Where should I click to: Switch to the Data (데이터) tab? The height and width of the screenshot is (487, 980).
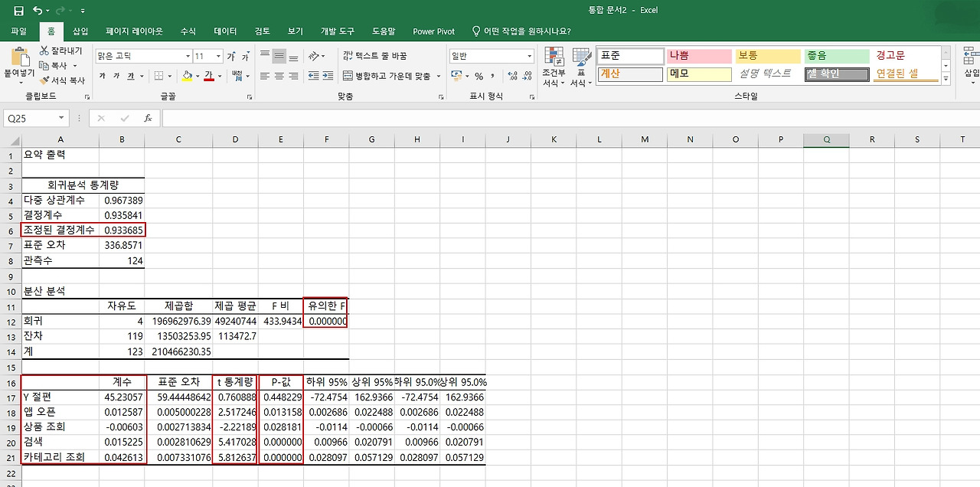point(225,31)
